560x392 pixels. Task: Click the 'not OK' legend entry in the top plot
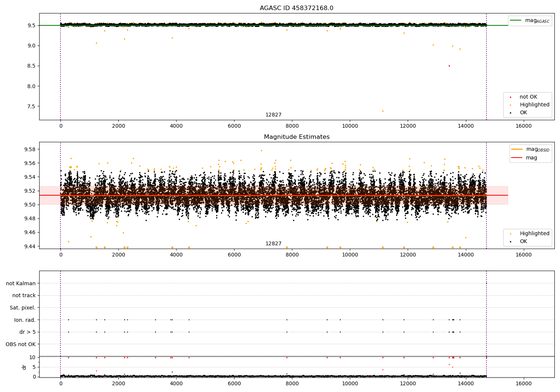tap(528, 97)
